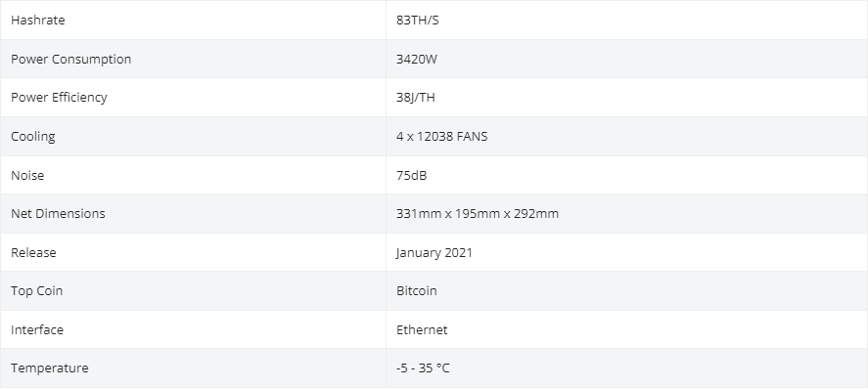
Task: Select the 3420W value cell
Action: click(626, 59)
